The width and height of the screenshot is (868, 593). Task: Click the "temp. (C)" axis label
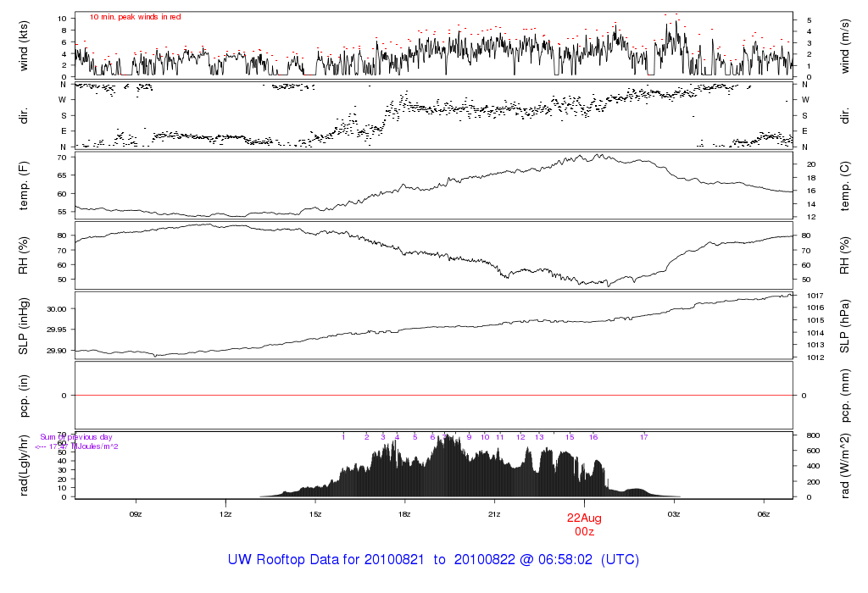[844, 186]
